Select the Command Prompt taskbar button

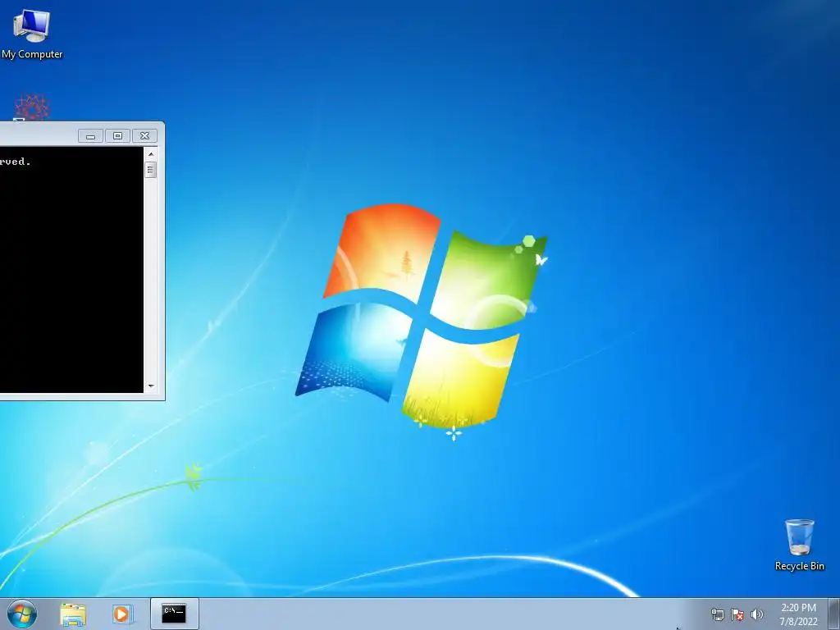pyautogui.click(x=175, y=614)
